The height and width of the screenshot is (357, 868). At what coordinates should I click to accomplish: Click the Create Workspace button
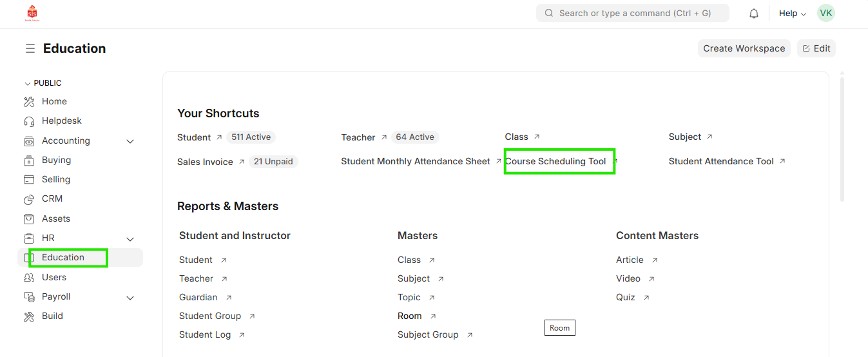pyautogui.click(x=744, y=48)
